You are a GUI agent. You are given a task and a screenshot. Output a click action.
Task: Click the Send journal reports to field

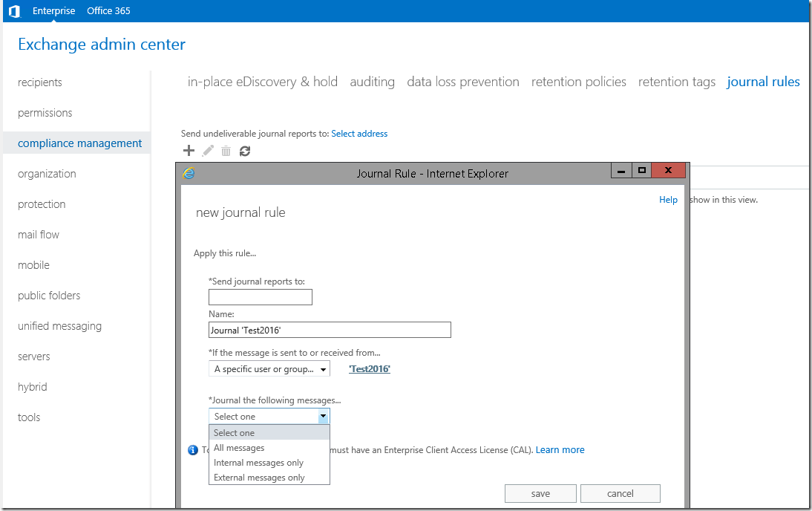pyautogui.click(x=261, y=297)
